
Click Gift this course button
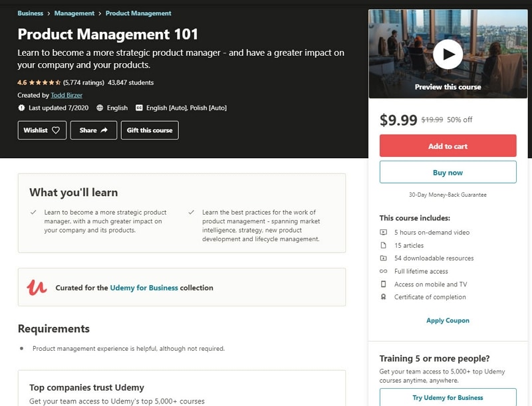click(x=150, y=130)
